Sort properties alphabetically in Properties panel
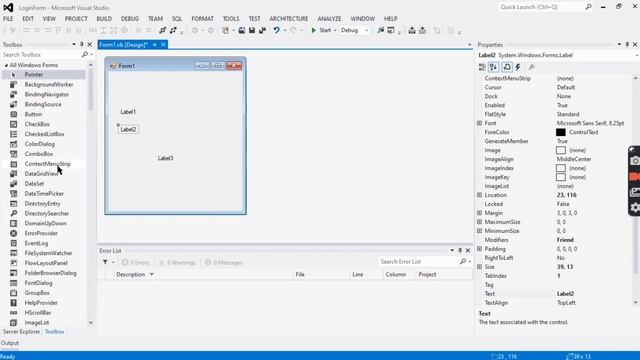 point(493,67)
